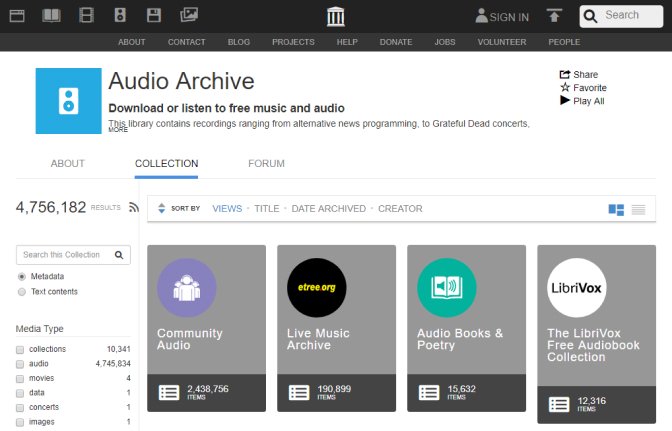The image size is (672, 431).
Task: Open BLOG in the top navigation
Action: point(239,42)
